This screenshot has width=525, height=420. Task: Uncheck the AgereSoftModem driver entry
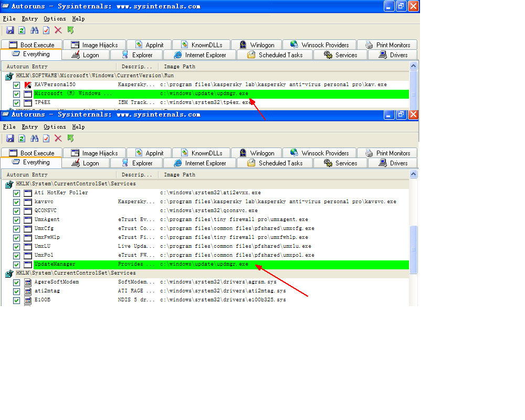tap(16, 282)
